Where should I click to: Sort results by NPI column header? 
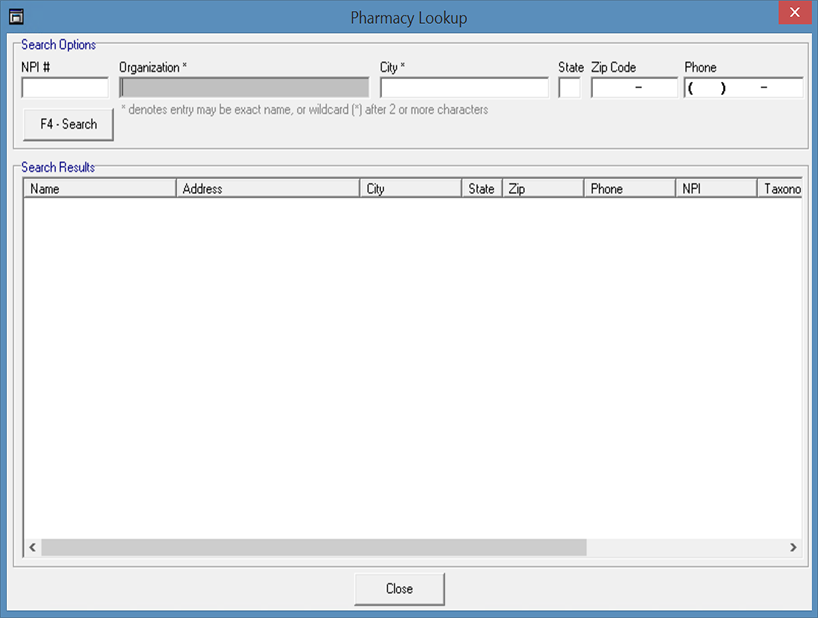click(x=716, y=189)
